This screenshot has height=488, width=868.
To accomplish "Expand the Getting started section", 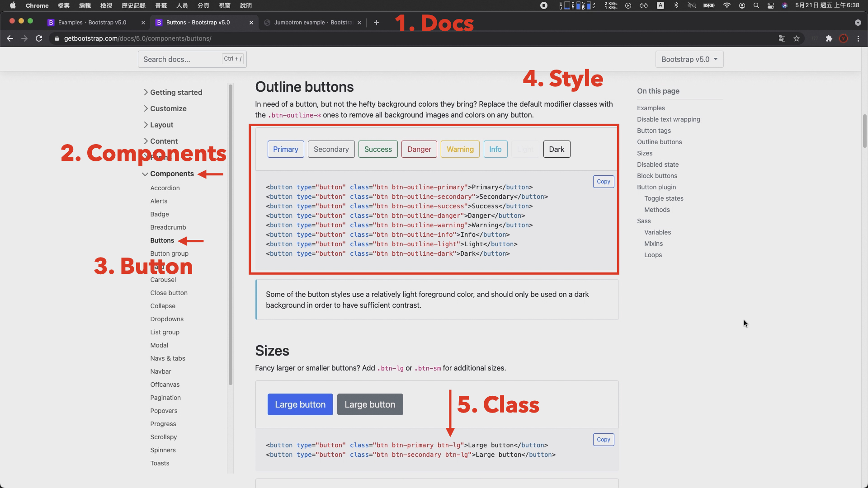I will (173, 92).
